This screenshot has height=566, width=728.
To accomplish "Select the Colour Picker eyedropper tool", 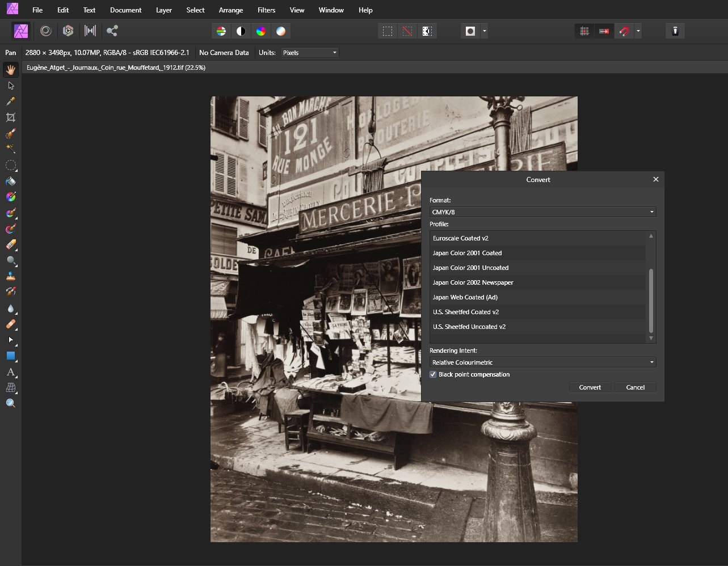I will click(x=10, y=102).
